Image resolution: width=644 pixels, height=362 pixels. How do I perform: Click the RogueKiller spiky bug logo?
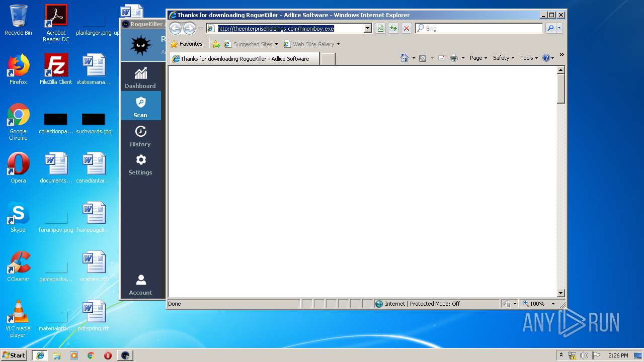141,45
